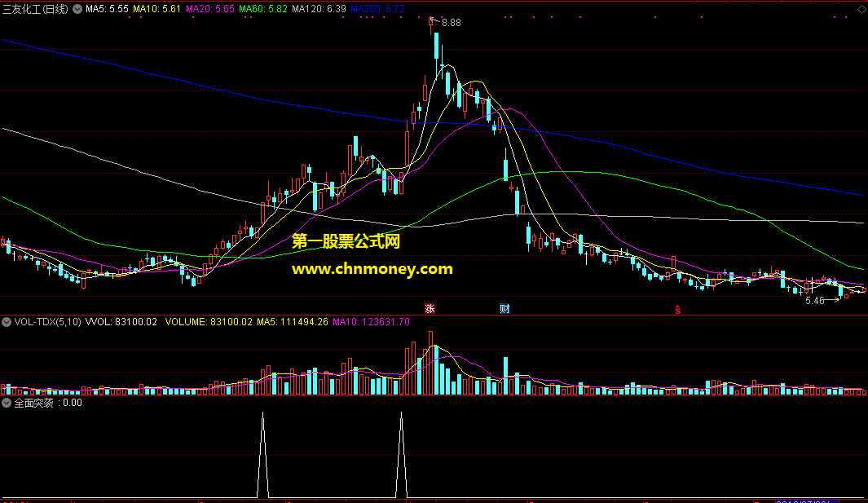This screenshot has width=868, height=503.
Task: Click the second 全面突袭 signal spike
Action: pyautogui.click(x=401, y=454)
